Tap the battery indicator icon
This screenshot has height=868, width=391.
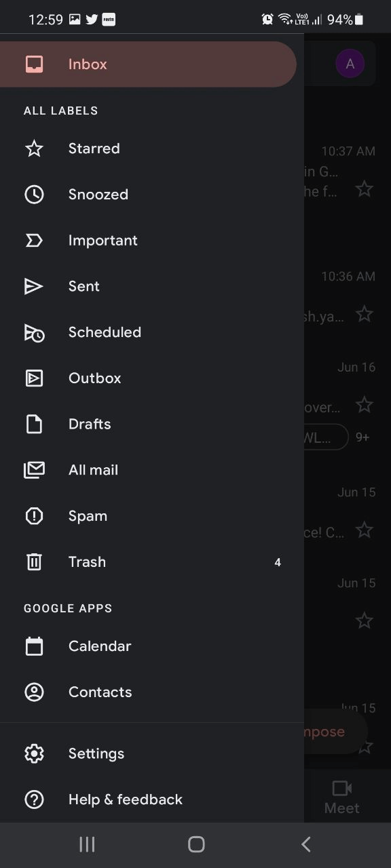359,20
